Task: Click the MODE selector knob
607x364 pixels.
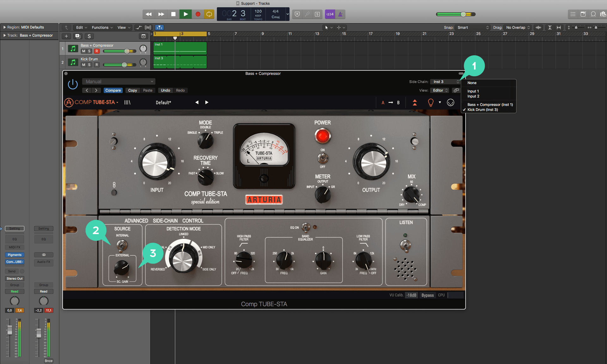Action: [x=205, y=140]
